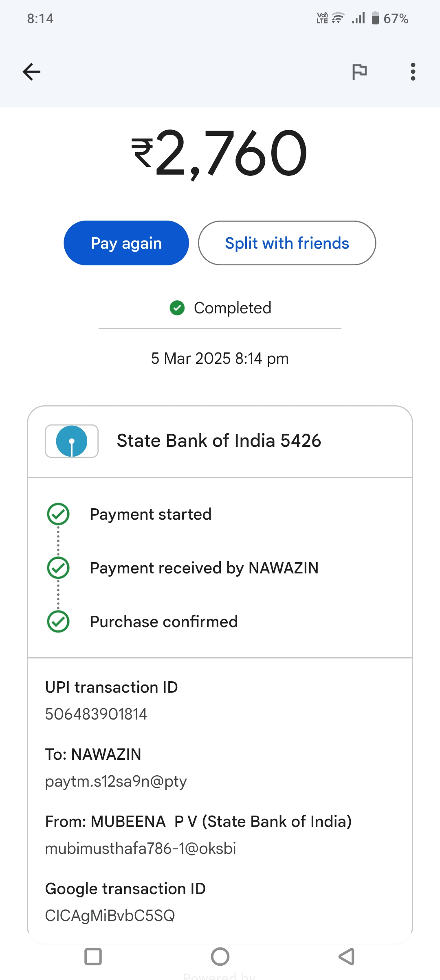The height and width of the screenshot is (980, 440).
Task: Tap the battery status icon
Action: tap(375, 18)
